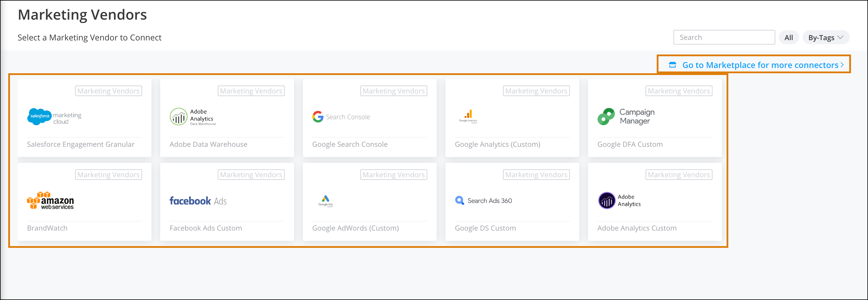Image resolution: width=868 pixels, height=300 pixels.
Task: Click the Facebook Ads Custom label
Action: click(206, 228)
